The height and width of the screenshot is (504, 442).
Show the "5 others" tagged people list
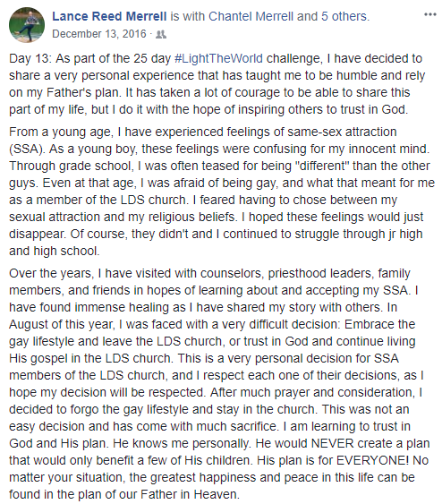click(x=344, y=16)
